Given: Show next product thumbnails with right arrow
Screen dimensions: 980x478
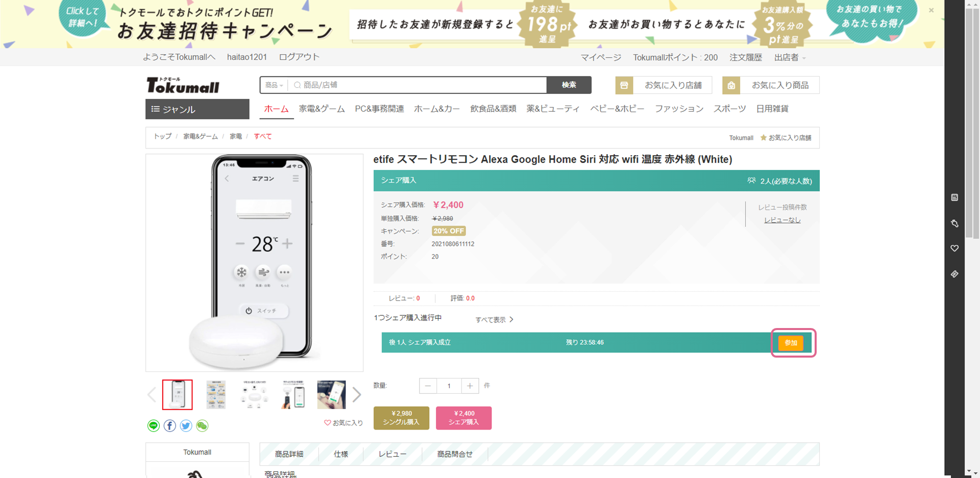Looking at the screenshot, I should [357, 395].
